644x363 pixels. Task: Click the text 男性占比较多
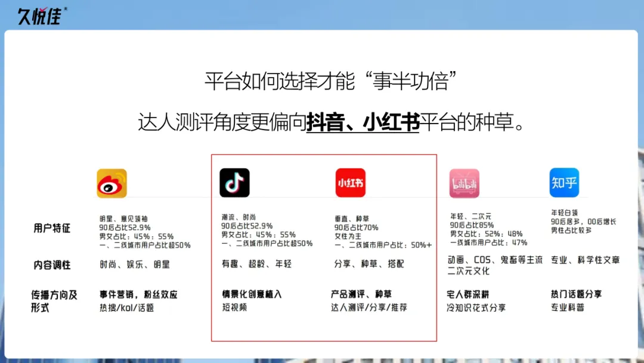571,230
